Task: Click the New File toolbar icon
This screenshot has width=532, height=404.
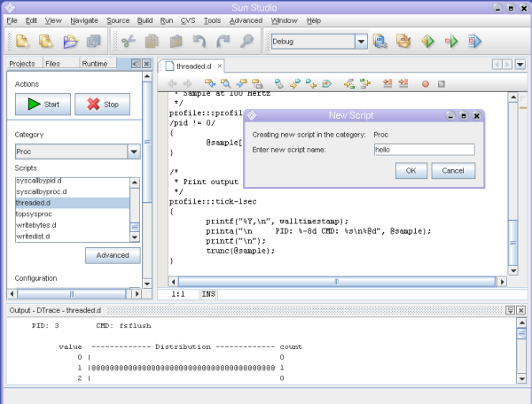Action: point(22,42)
